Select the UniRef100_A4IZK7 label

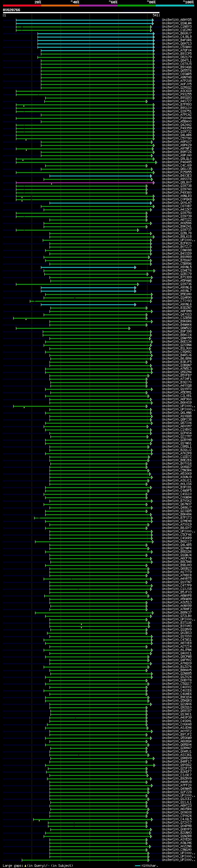(177, 210)
